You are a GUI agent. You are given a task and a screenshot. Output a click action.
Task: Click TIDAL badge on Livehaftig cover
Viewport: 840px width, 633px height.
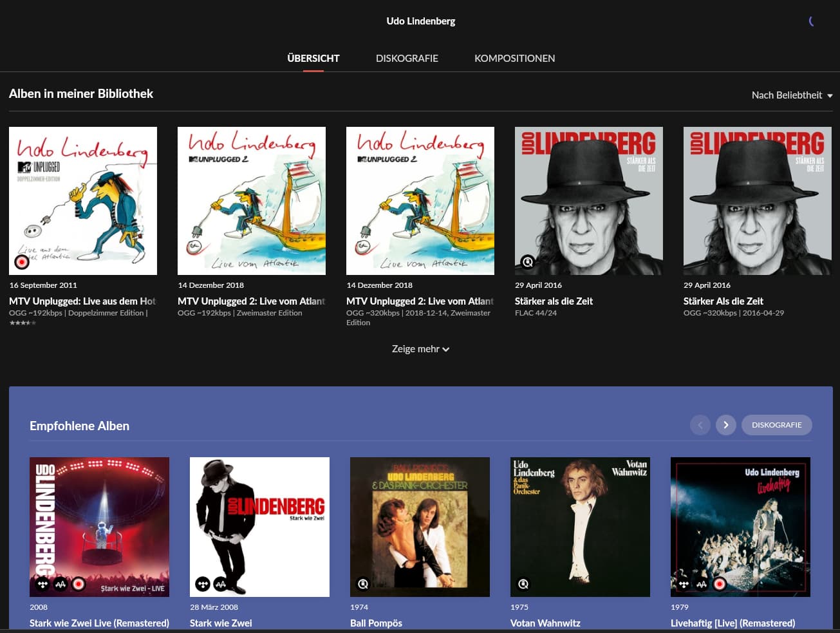pyautogui.click(x=684, y=584)
